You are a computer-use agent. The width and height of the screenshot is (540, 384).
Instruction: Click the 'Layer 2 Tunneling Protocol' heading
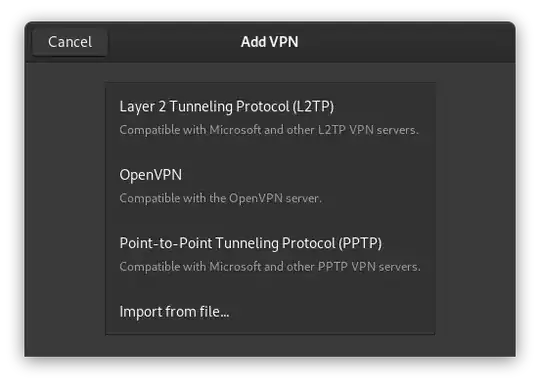point(227,106)
